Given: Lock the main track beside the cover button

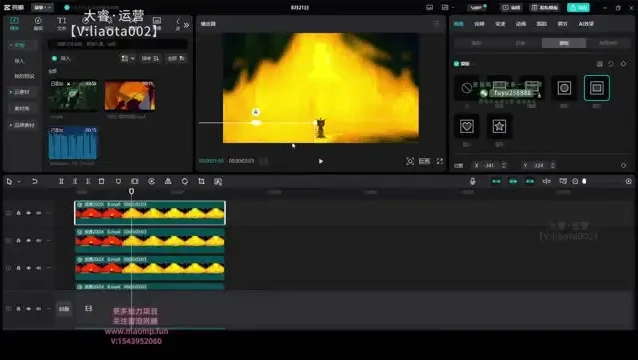Looking at the screenshot, I should pyautogui.click(x=18, y=309).
